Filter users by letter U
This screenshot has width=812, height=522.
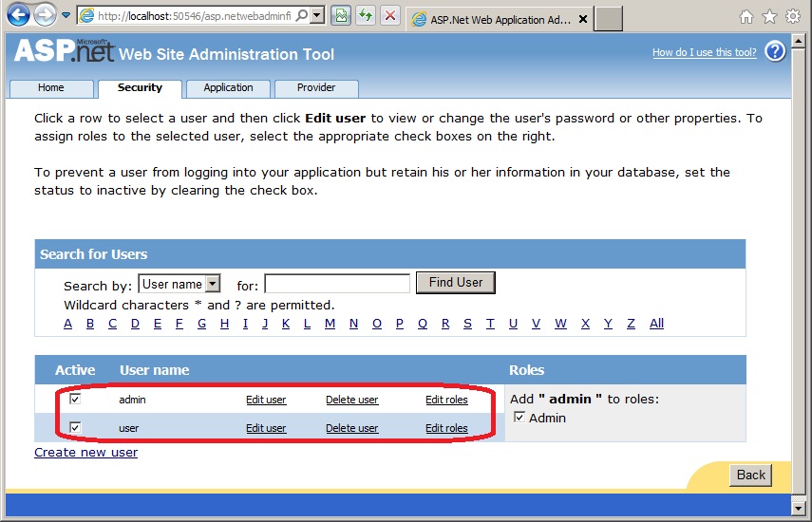pyautogui.click(x=513, y=324)
